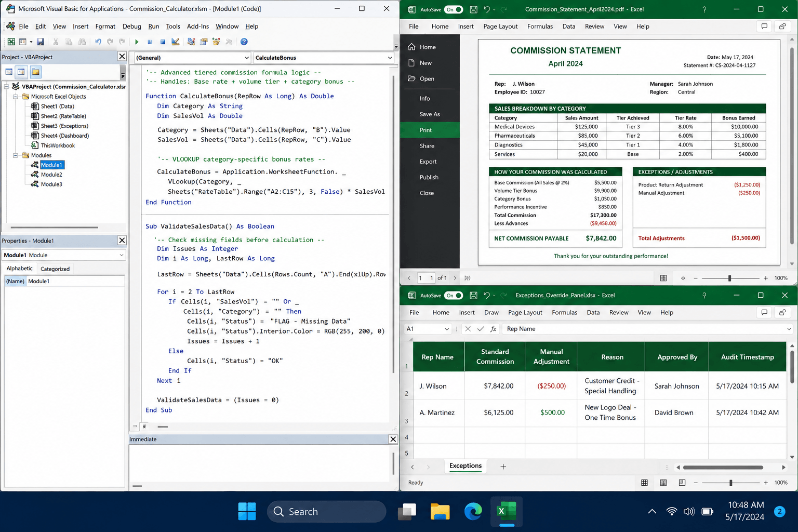Collapse the VBAProject root tree node
This screenshot has width=798, height=532.
pyautogui.click(x=6, y=87)
